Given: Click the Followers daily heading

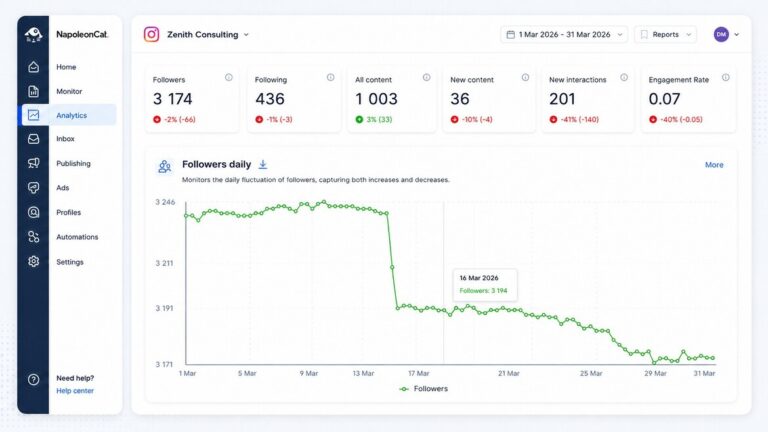Looking at the screenshot, I should tap(216, 164).
